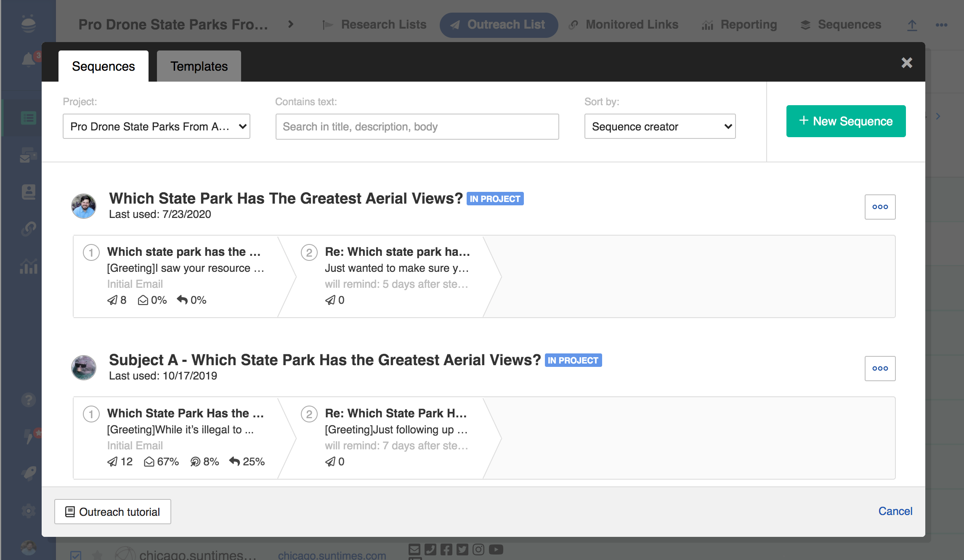The height and width of the screenshot is (560, 964).
Task: Click the notifications bell icon in sidebar
Action: coord(28,59)
